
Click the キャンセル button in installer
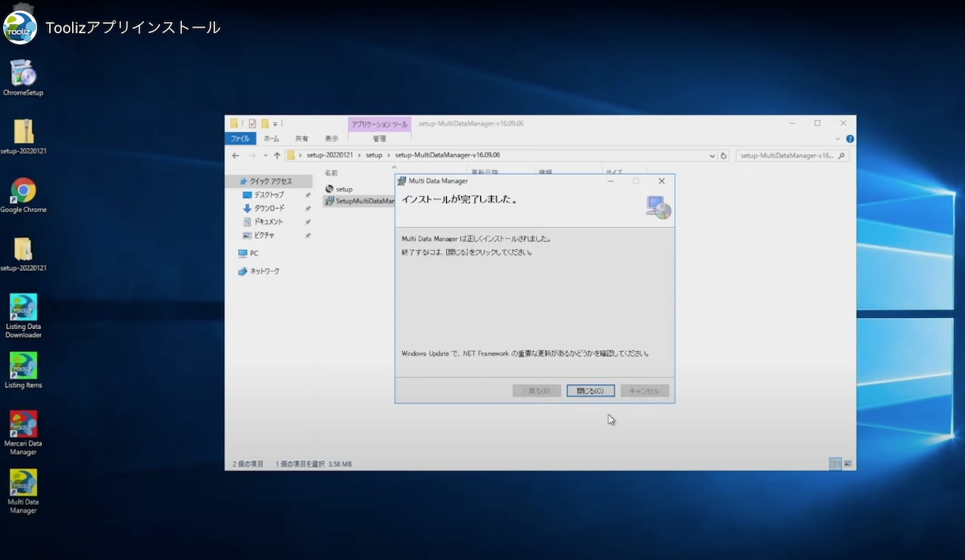click(645, 391)
